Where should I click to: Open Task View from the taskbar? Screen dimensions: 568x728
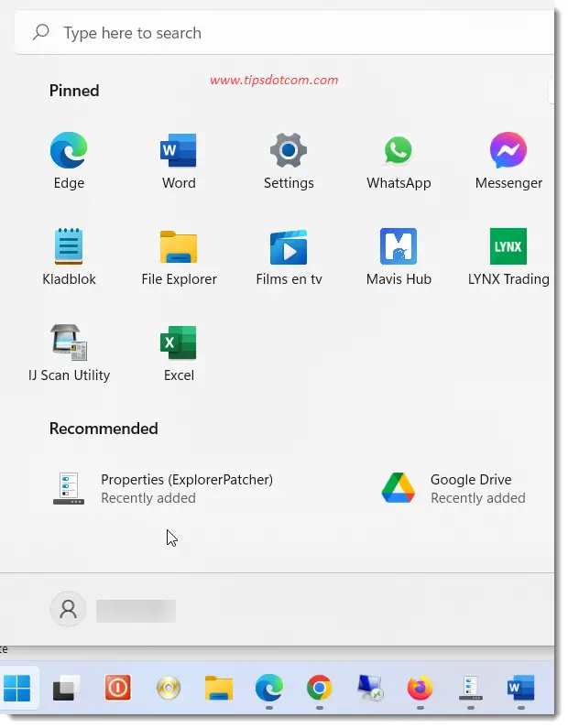[x=66, y=688]
